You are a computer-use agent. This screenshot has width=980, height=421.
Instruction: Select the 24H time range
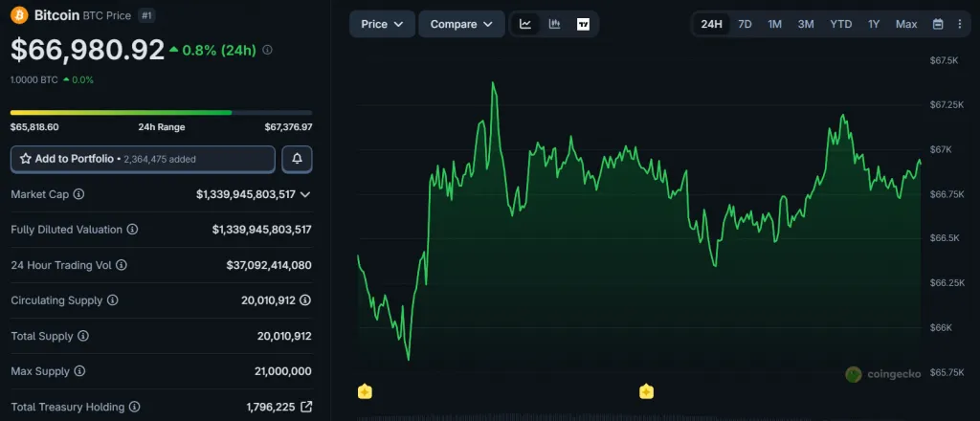click(711, 24)
